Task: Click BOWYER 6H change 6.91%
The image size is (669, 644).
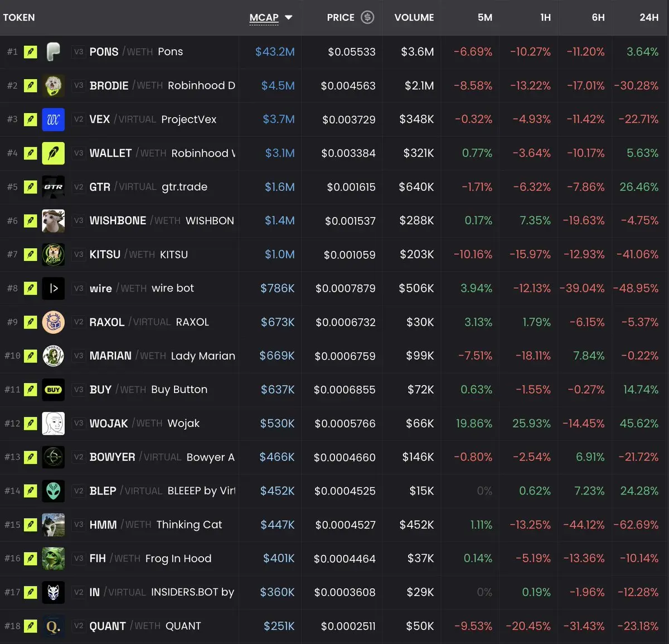Action: click(x=590, y=457)
